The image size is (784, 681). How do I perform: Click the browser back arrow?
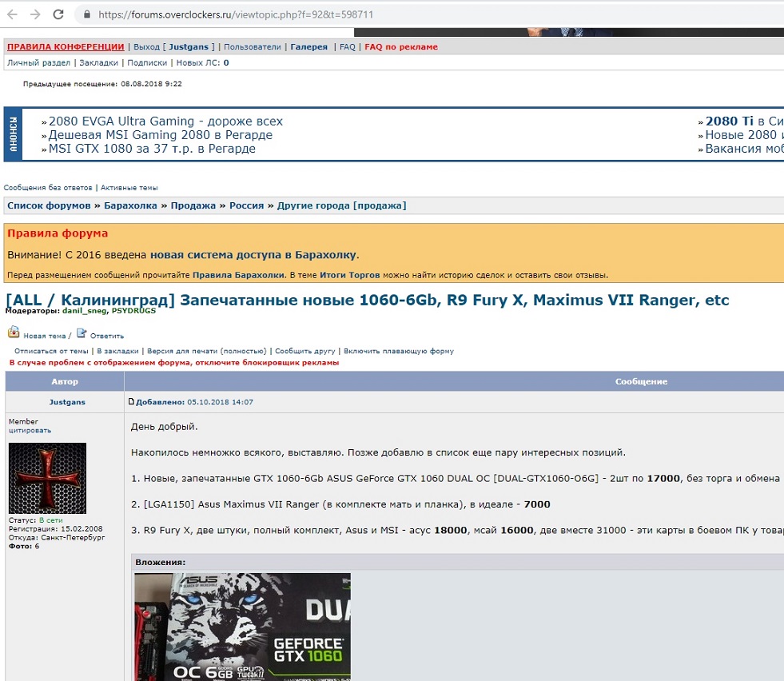13,14
